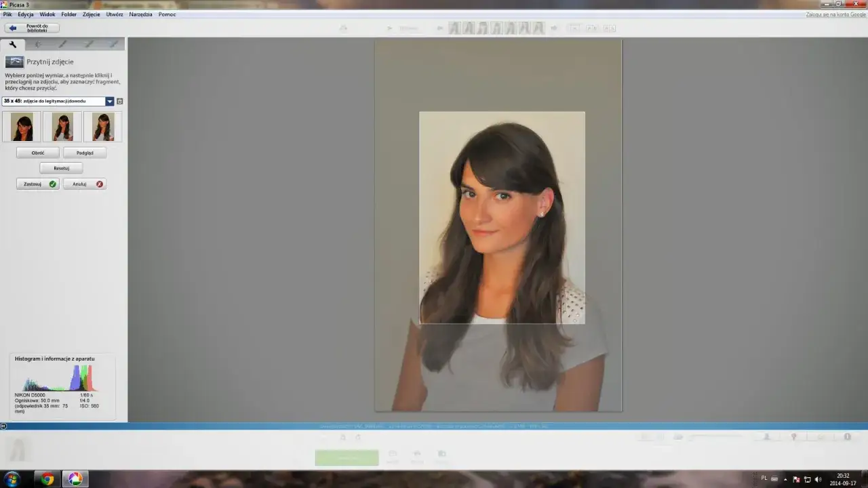Click the Zaloguj się na konto Google link
Viewport: 868px width, 488px height.
pos(835,14)
